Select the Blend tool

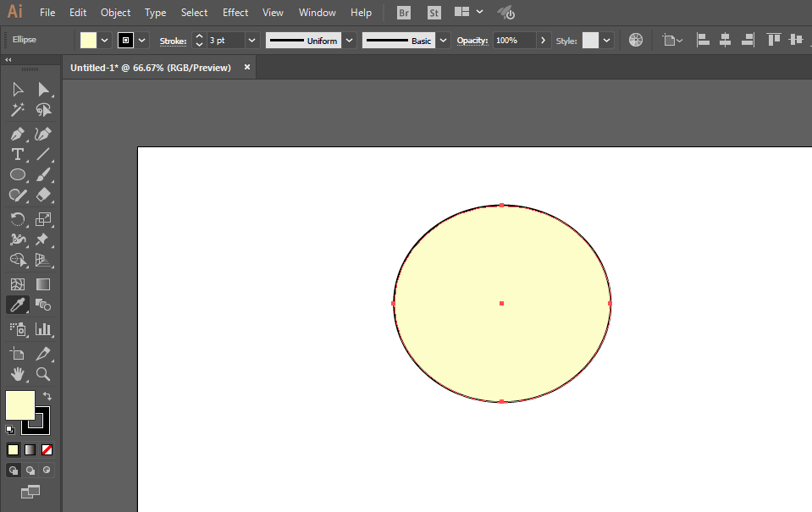[43, 305]
